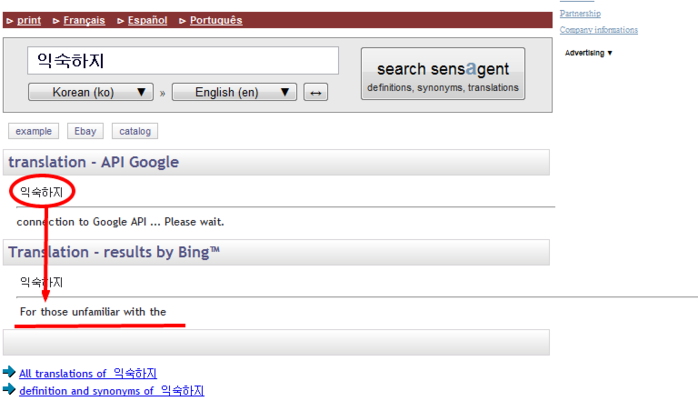Screen dimensions: 698x401
Task: Expand the Advertising dropdown arrow
Action: 610,53
